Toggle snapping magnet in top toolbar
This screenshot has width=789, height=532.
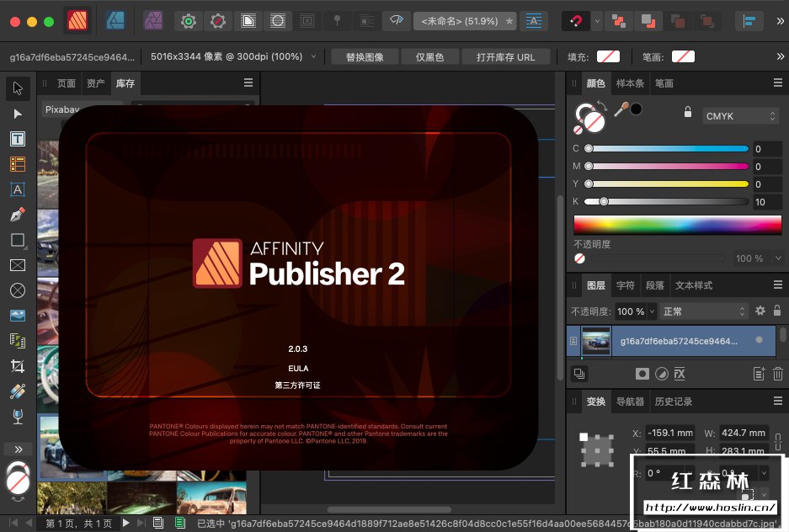click(x=575, y=20)
